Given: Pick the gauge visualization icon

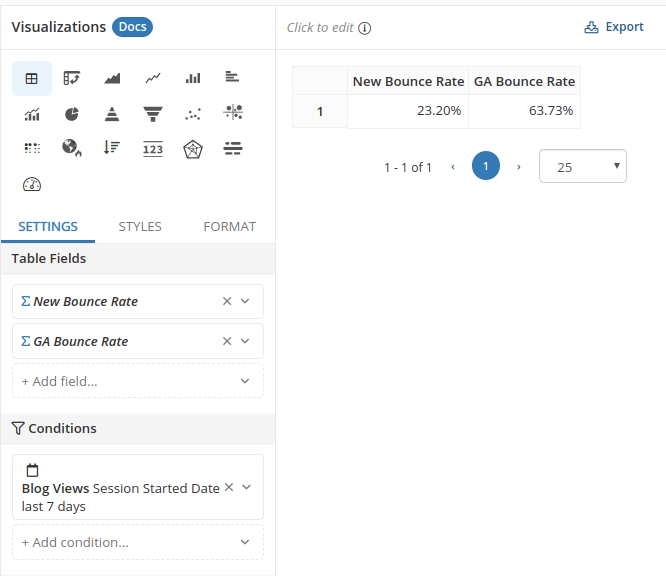Looking at the screenshot, I should (x=32, y=184).
